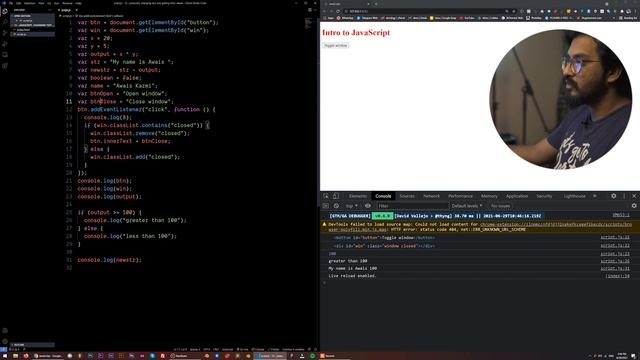
Task: Open the Reading list button
Action: point(629,18)
